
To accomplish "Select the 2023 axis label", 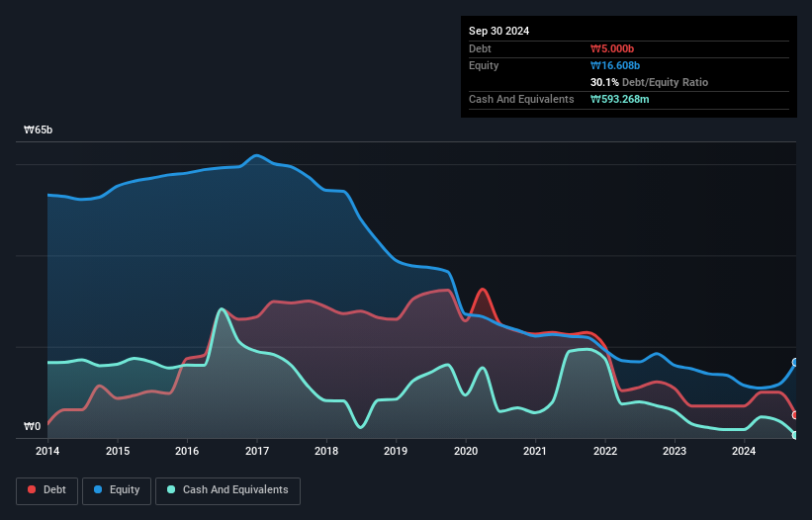I will coord(675,451).
